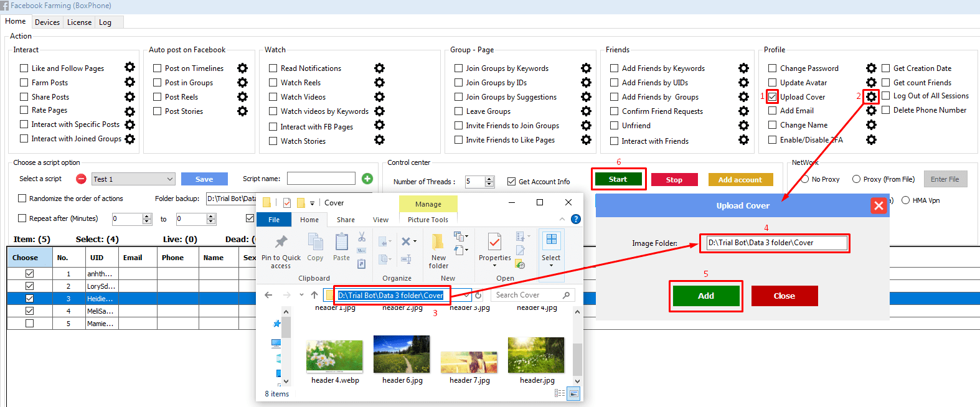
Task: Click the red remove script icon
Action: click(81, 179)
